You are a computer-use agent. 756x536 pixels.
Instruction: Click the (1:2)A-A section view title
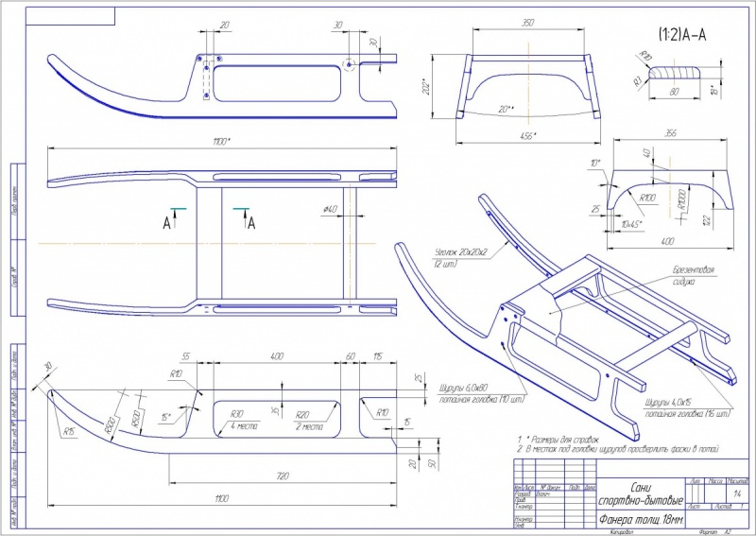point(682,34)
